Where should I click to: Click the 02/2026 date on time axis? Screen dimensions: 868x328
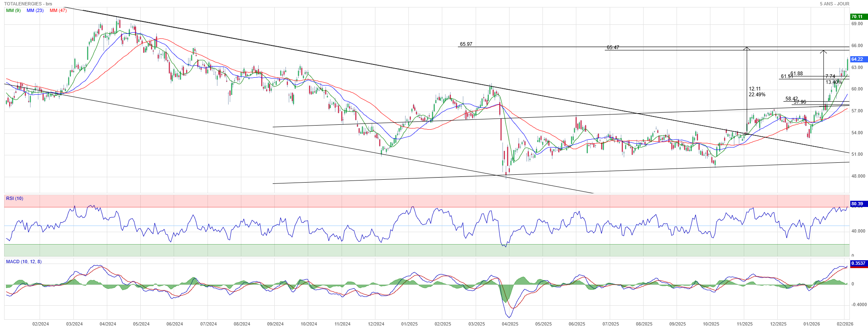tap(845, 324)
